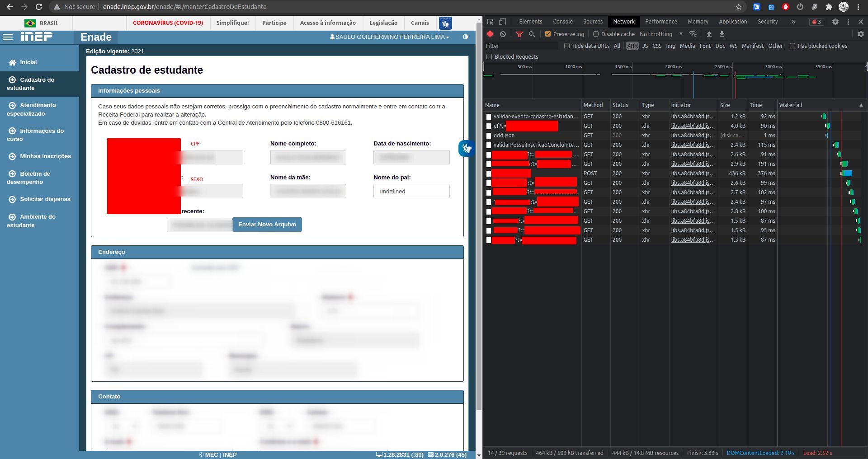
Task: Click the DevTools error count badge
Action: point(816,22)
